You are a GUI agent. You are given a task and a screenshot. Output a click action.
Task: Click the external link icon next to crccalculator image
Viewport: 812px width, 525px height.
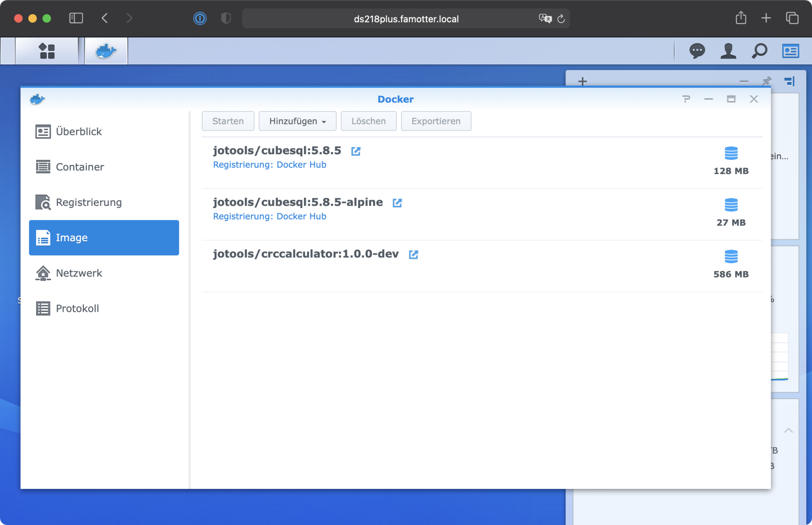[414, 254]
